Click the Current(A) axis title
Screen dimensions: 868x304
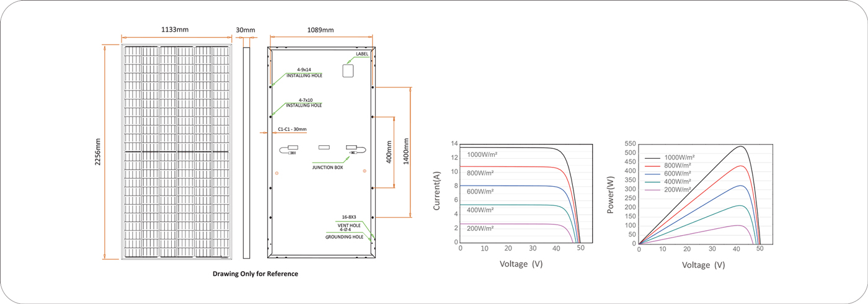pyautogui.click(x=436, y=191)
